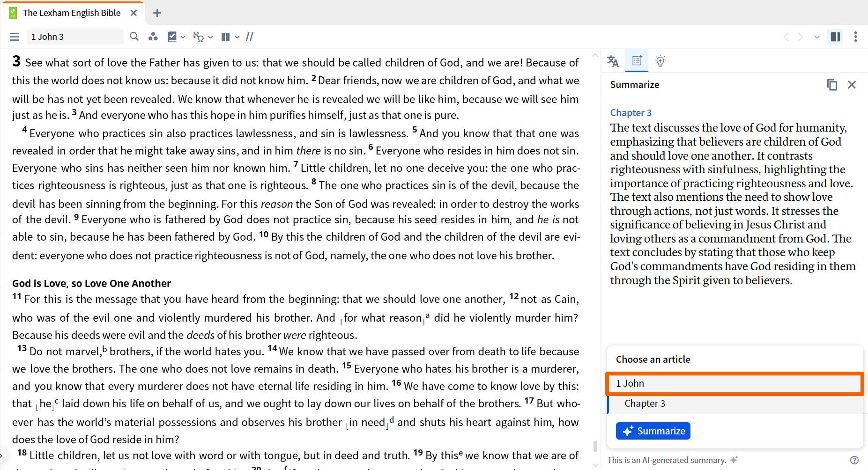Close The Lexham English Bible tab
Screen dimensions: 868x470
[x=134, y=13]
